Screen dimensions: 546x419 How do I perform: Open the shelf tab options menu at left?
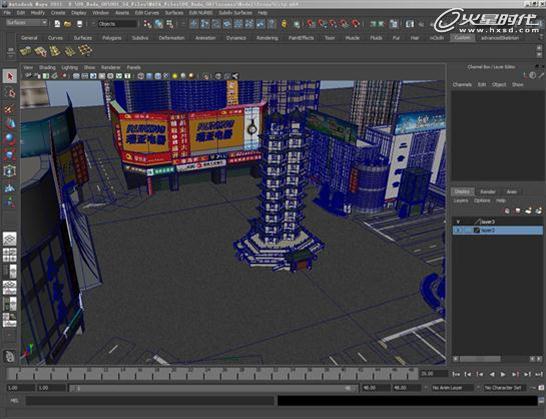click(10, 57)
